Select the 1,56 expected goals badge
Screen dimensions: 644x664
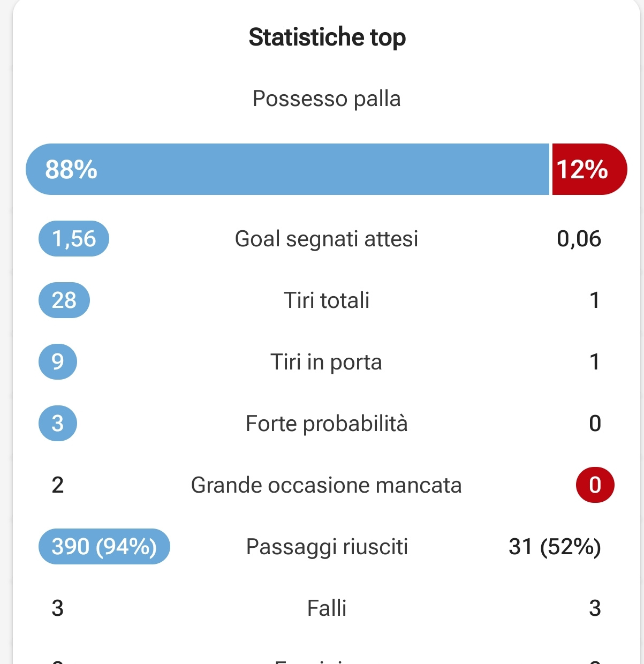coord(74,238)
